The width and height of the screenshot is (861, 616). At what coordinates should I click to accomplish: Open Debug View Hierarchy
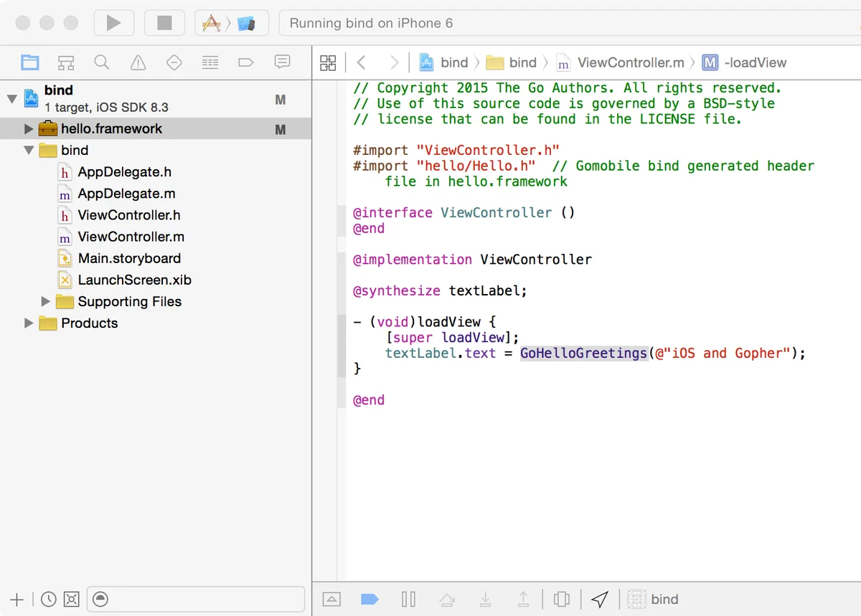[x=562, y=600]
